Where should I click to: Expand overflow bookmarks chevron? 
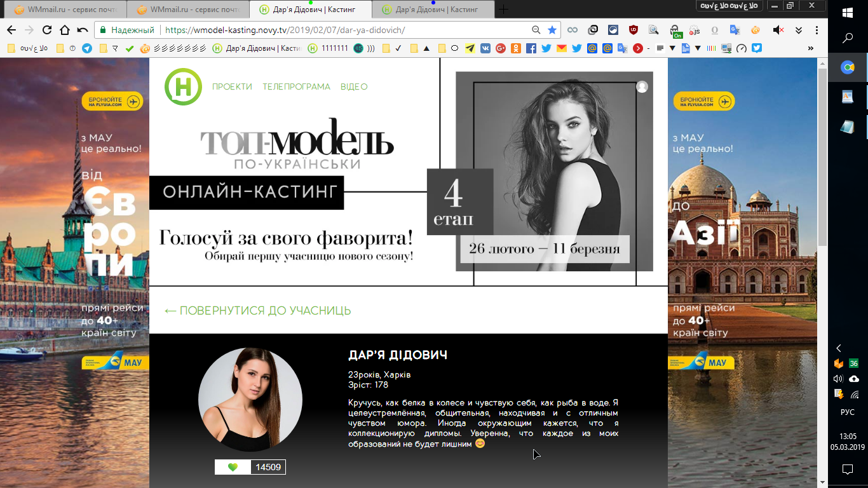811,48
